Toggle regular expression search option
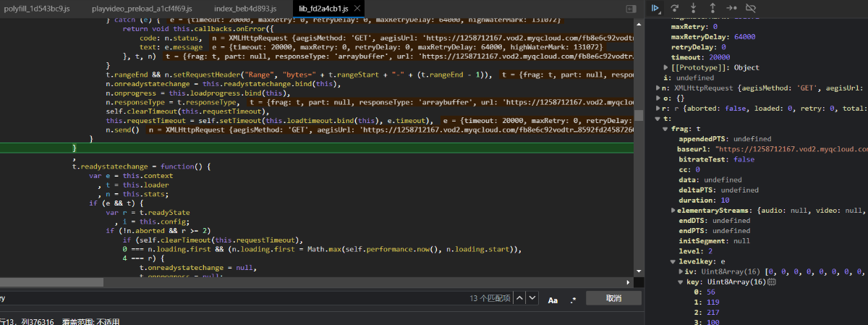 tap(573, 299)
